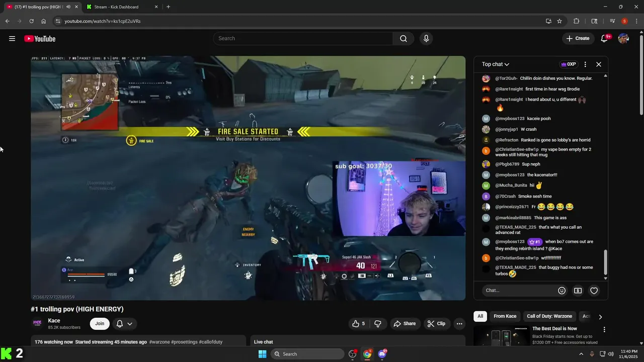The width and height of the screenshot is (644, 362).
Task: Open the YouTube account avatar menu
Action: 623,39
